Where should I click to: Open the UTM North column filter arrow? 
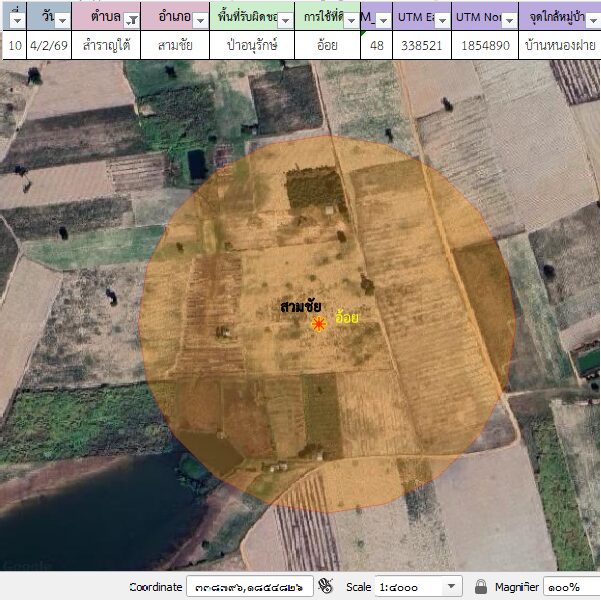click(510, 19)
